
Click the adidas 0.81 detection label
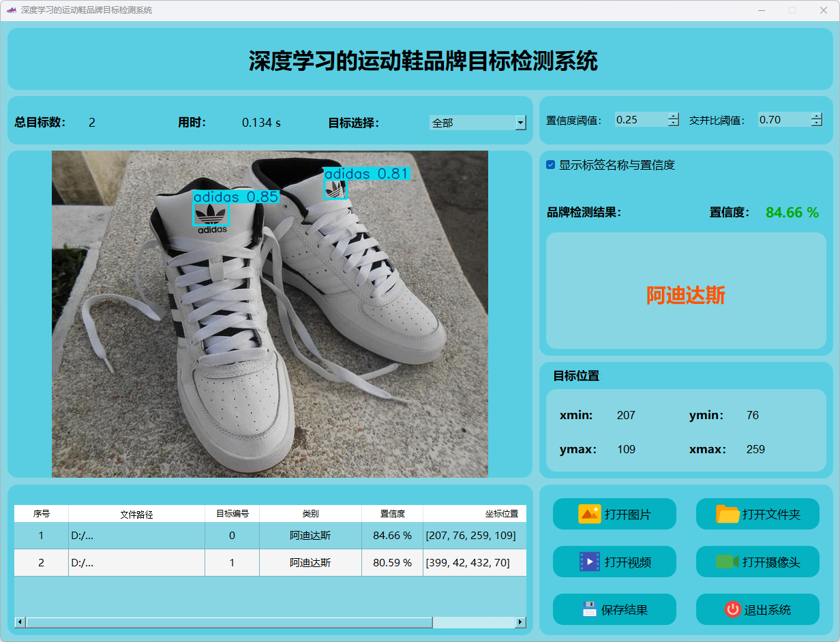tap(366, 174)
